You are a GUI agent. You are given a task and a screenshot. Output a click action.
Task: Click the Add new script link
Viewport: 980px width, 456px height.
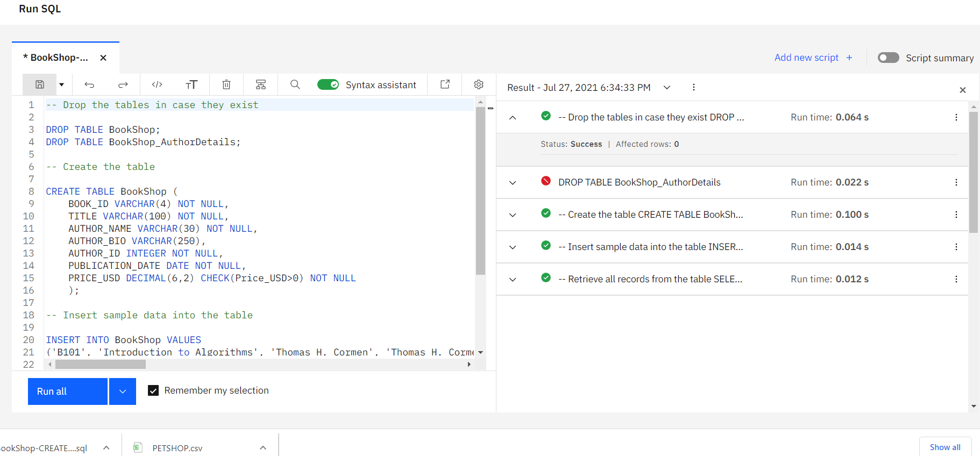pos(813,58)
